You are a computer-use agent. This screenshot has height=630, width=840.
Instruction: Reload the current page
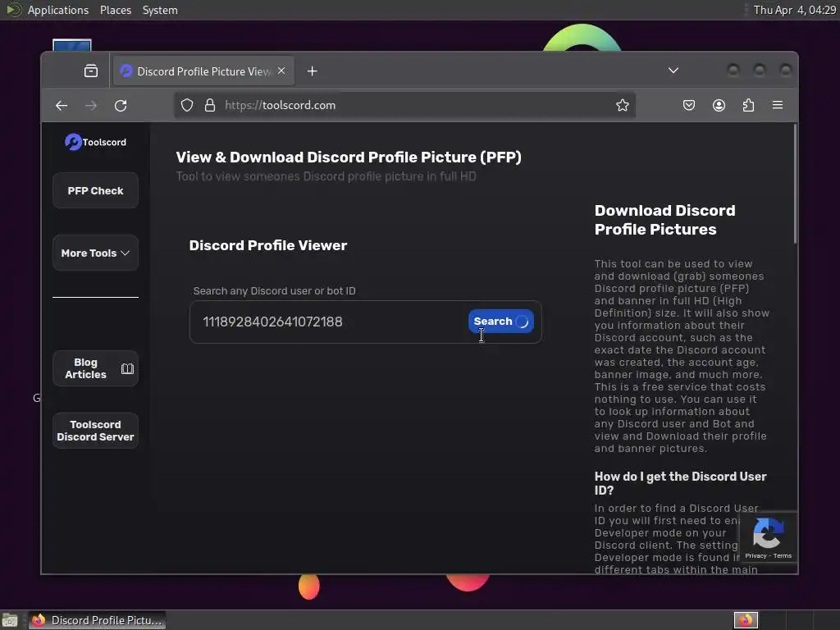coord(121,106)
